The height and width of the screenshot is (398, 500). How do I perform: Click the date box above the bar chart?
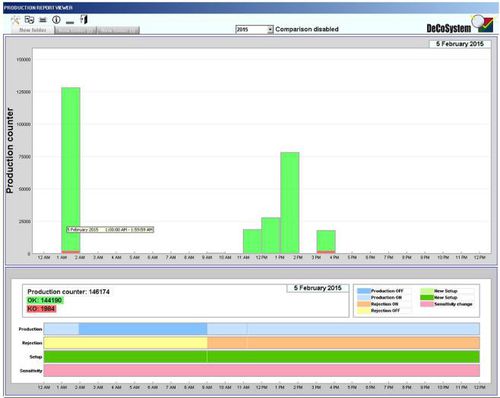click(460, 44)
